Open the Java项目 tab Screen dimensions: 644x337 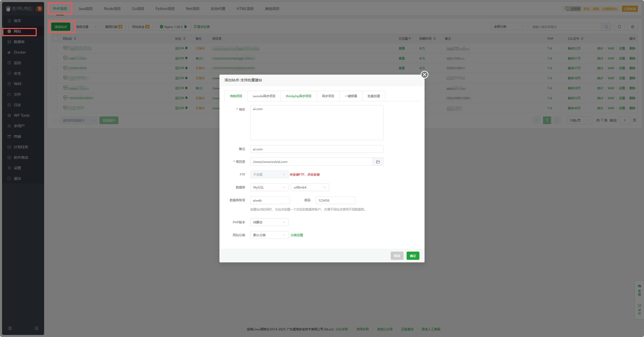(85, 9)
